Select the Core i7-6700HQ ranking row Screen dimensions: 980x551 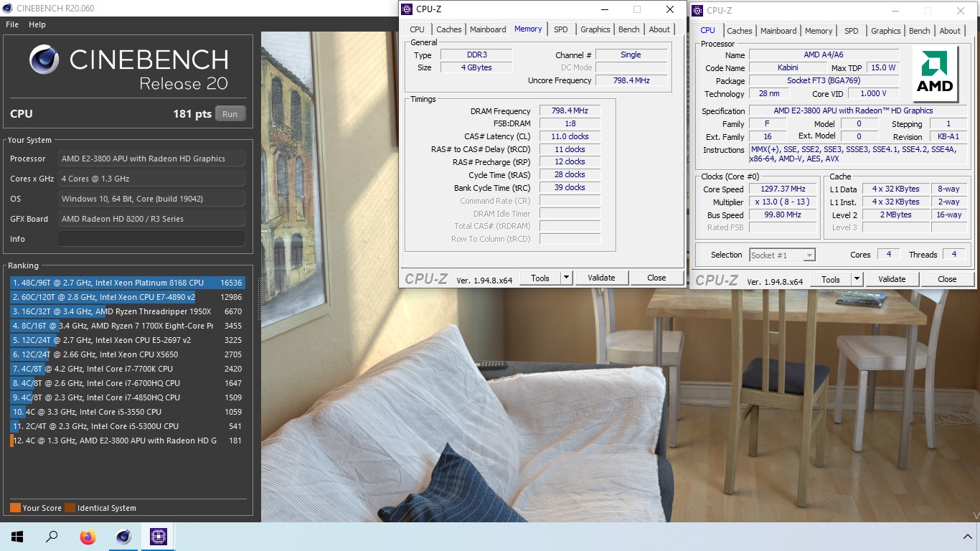click(127, 383)
